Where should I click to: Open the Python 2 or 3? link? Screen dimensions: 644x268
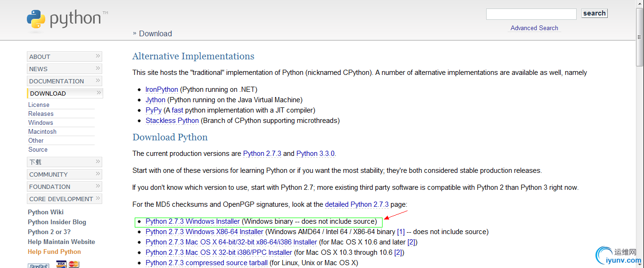pos(49,232)
